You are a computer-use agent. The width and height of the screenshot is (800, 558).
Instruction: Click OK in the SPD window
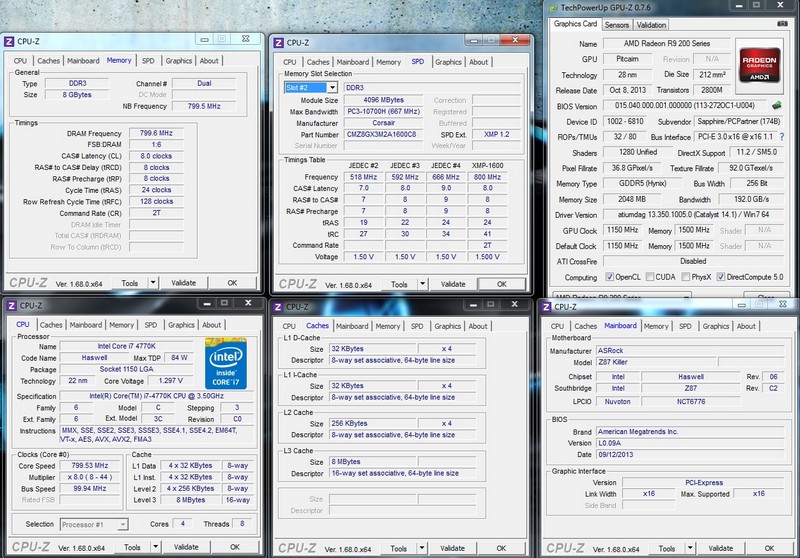[x=502, y=284]
